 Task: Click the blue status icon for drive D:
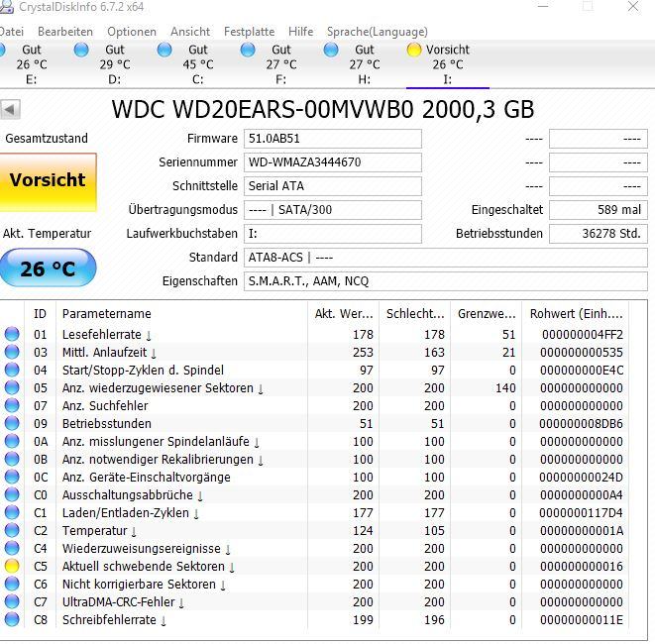[81, 50]
